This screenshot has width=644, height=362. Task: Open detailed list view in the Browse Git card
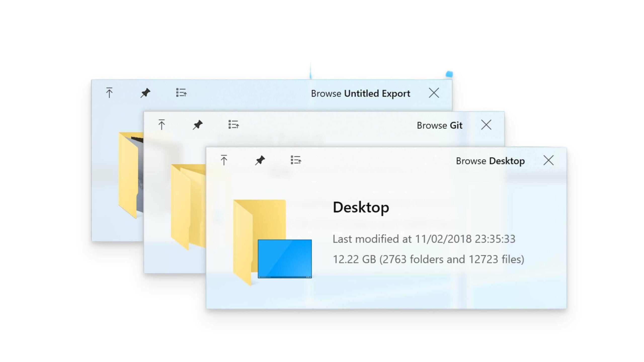(x=234, y=125)
